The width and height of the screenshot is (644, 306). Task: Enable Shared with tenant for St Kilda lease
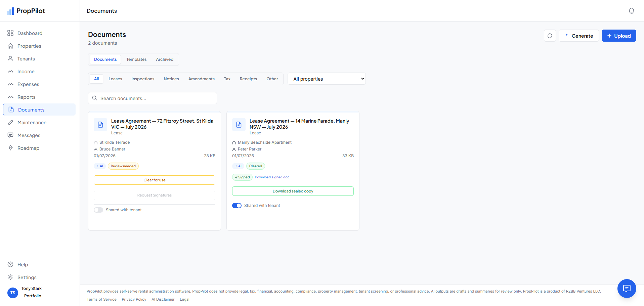(x=98, y=210)
